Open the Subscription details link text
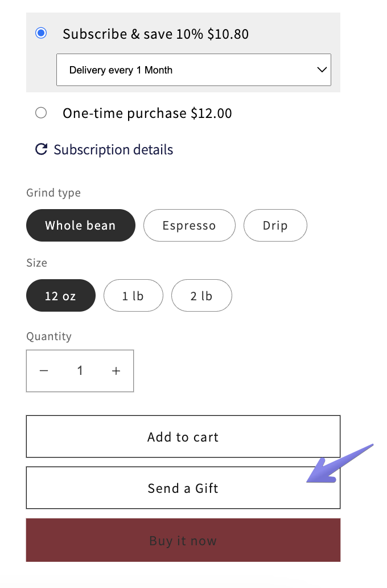This screenshot has height=588, width=387. 113,150
